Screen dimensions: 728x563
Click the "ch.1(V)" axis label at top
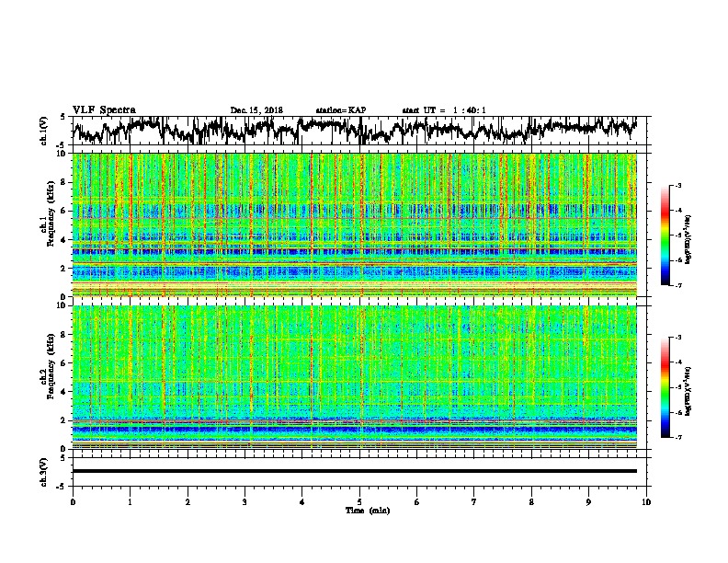[44, 131]
